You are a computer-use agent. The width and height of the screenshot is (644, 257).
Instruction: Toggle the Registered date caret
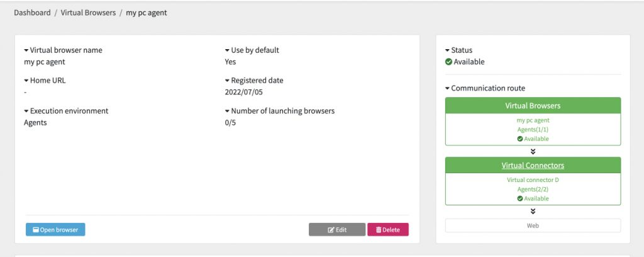tap(227, 81)
